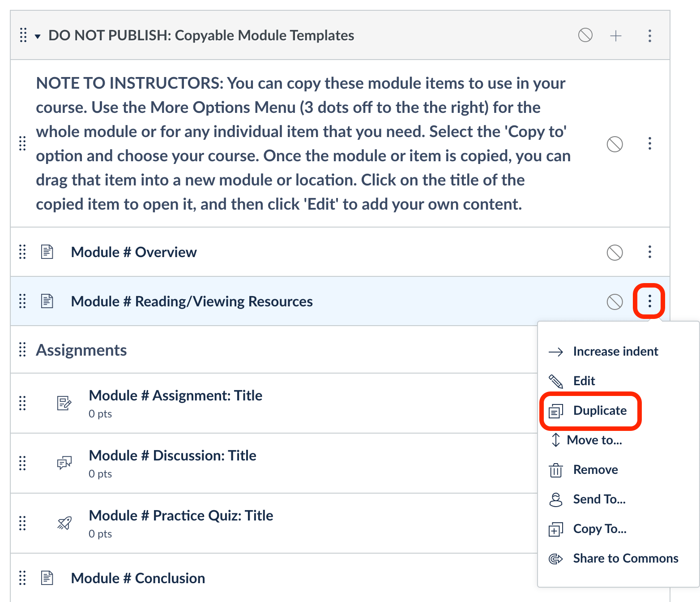Click the Remove trash can icon
This screenshot has width=700, height=602.
click(x=555, y=470)
